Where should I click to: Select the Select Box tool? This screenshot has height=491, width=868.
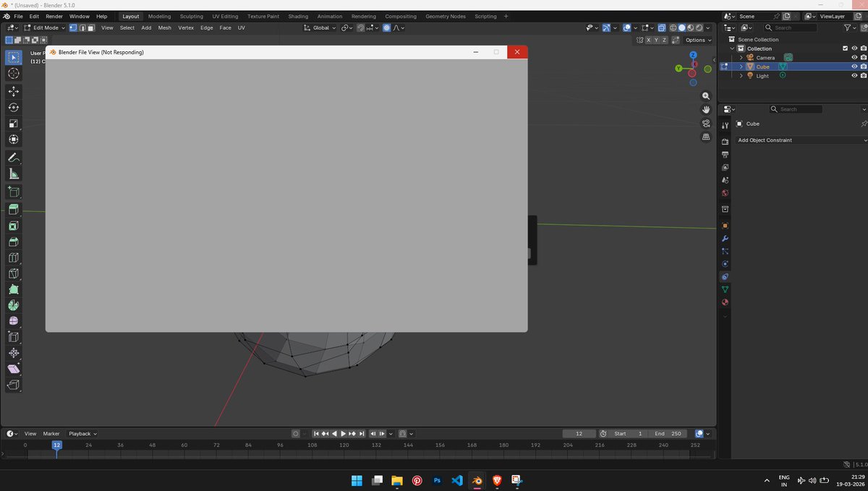[x=14, y=57]
